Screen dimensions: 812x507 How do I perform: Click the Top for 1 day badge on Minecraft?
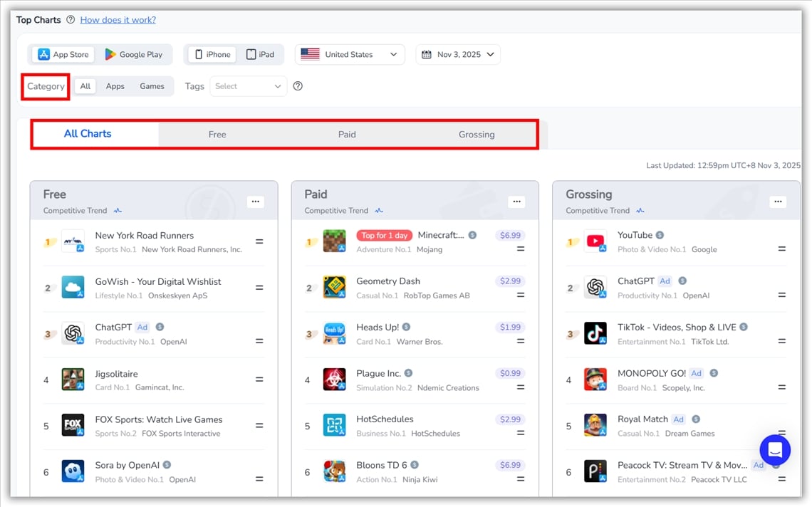[384, 234]
